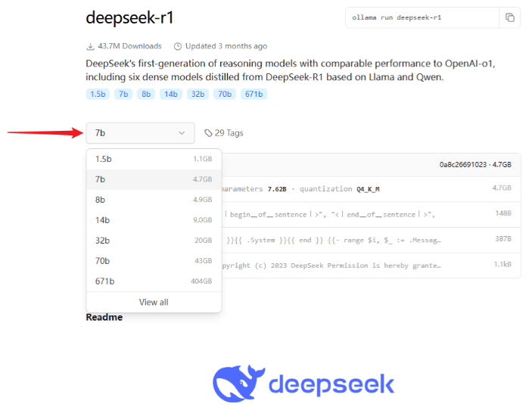Viewport: 532px width, 413px height.
Task: Select the 32b 20GB model option
Action: (154, 241)
